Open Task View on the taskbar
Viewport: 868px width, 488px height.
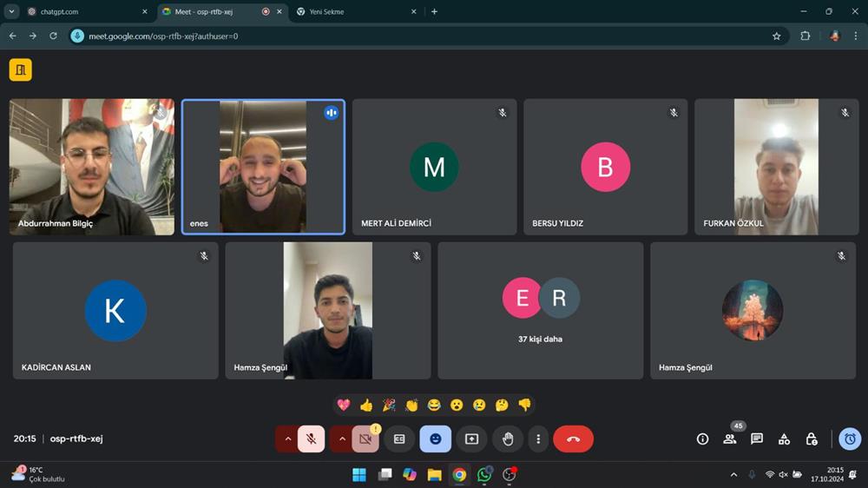[385, 475]
